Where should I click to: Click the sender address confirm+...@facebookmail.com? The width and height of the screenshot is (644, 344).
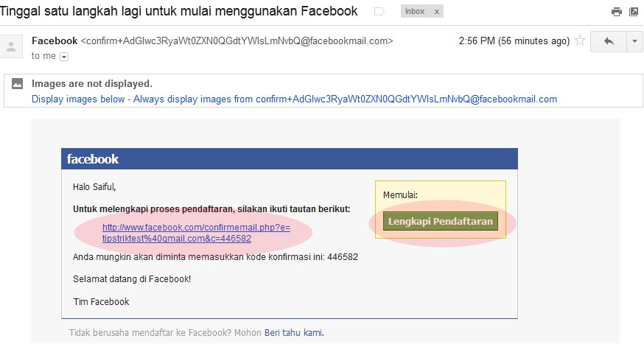pyautogui.click(x=237, y=41)
